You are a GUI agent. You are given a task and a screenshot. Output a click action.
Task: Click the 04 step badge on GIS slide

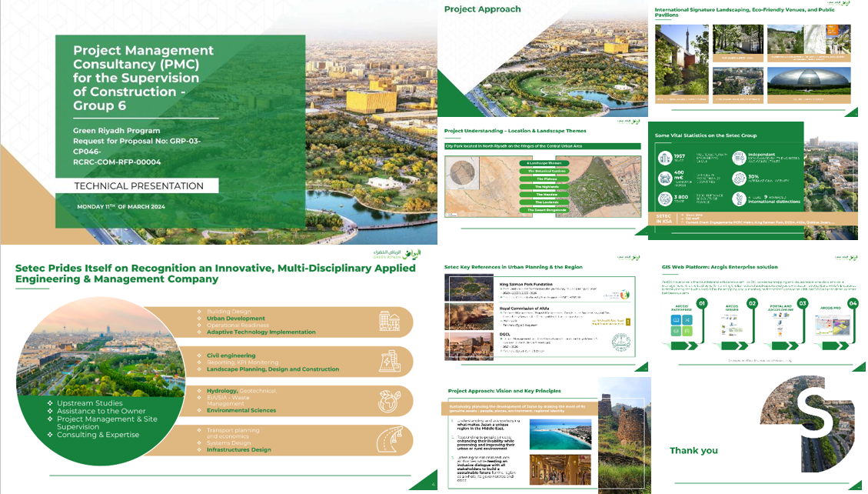pos(853,303)
